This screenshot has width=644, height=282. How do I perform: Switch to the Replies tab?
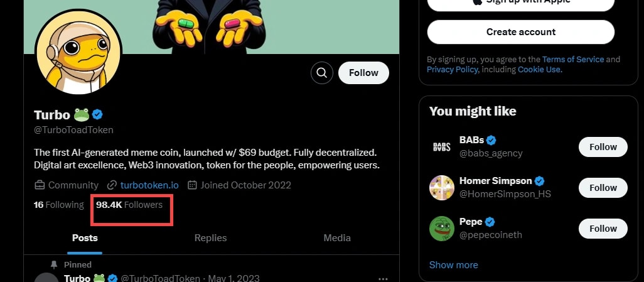click(x=210, y=238)
